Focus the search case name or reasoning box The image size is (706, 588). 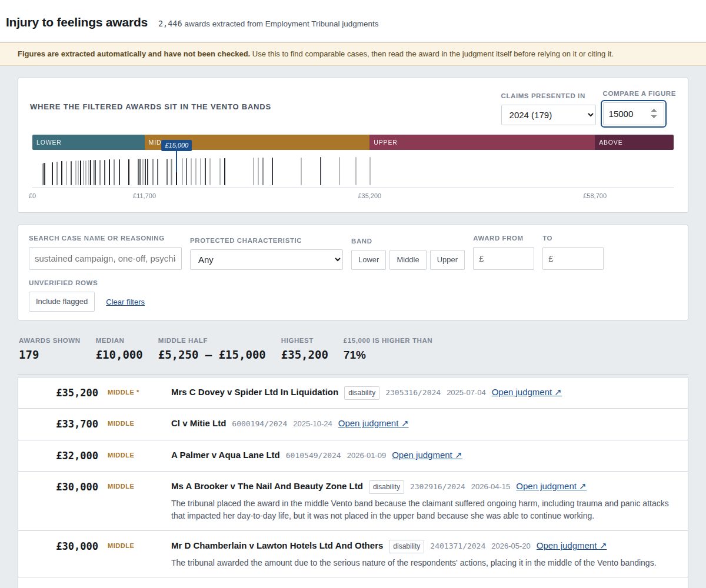(x=105, y=258)
